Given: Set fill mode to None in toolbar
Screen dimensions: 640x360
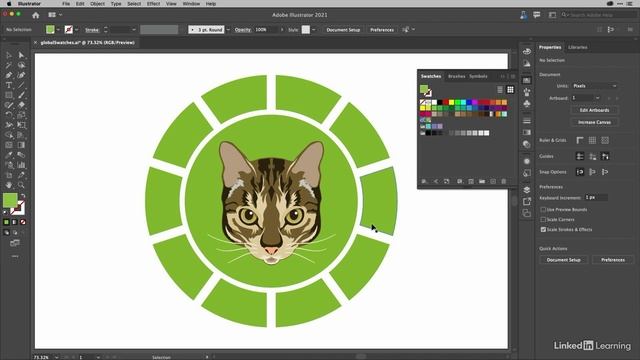Looking at the screenshot, I should [x=23, y=222].
